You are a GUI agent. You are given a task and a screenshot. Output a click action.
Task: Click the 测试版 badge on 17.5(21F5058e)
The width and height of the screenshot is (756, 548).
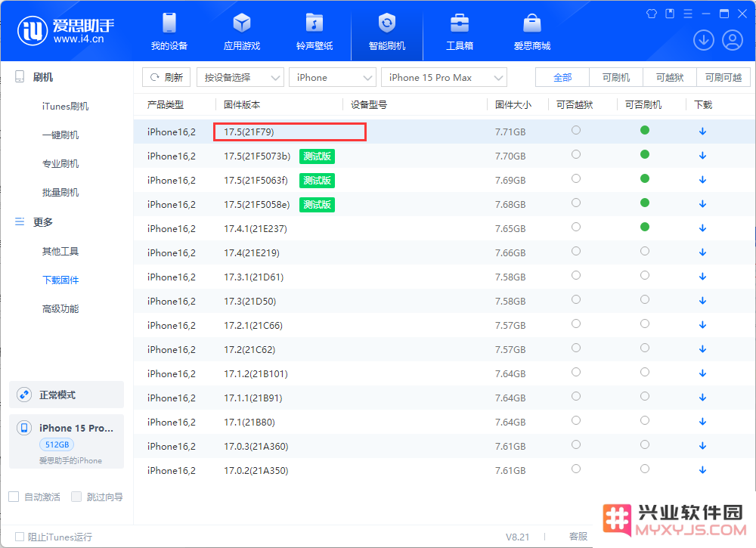tap(317, 204)
